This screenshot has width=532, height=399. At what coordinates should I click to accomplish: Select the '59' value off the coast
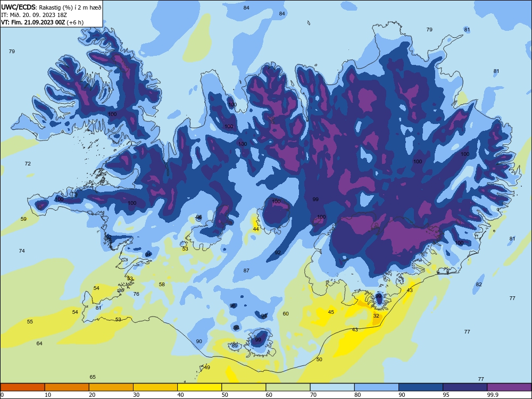pos(23,219)
